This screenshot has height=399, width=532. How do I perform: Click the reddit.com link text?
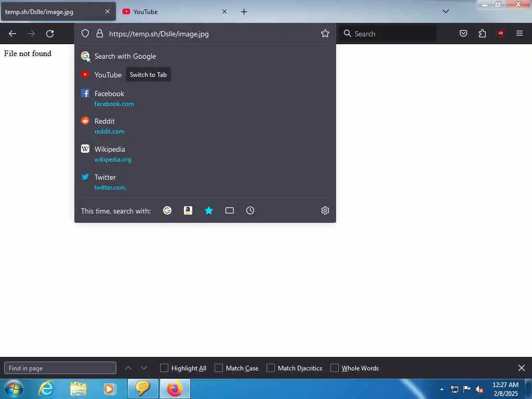click(x=109, y=131)
